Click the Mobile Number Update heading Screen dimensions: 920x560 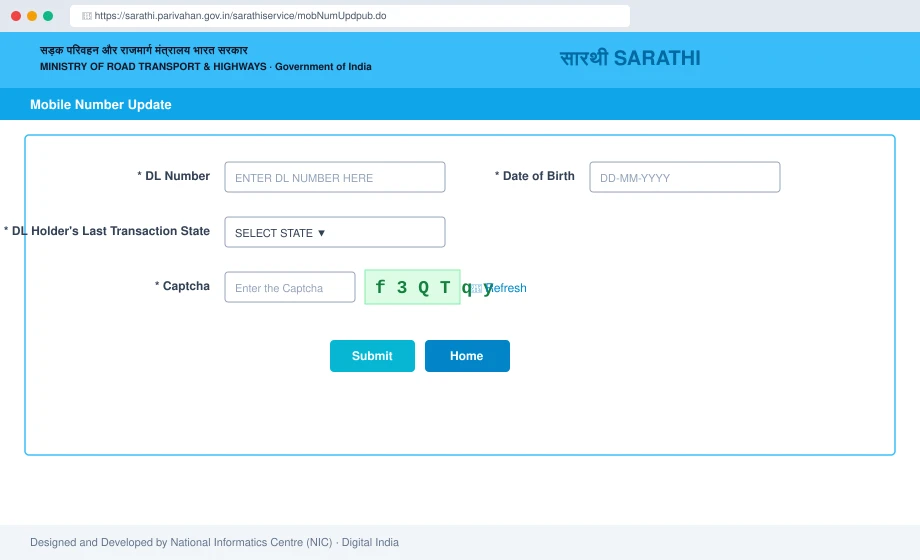pyautogui.click(x=101, y=104)
